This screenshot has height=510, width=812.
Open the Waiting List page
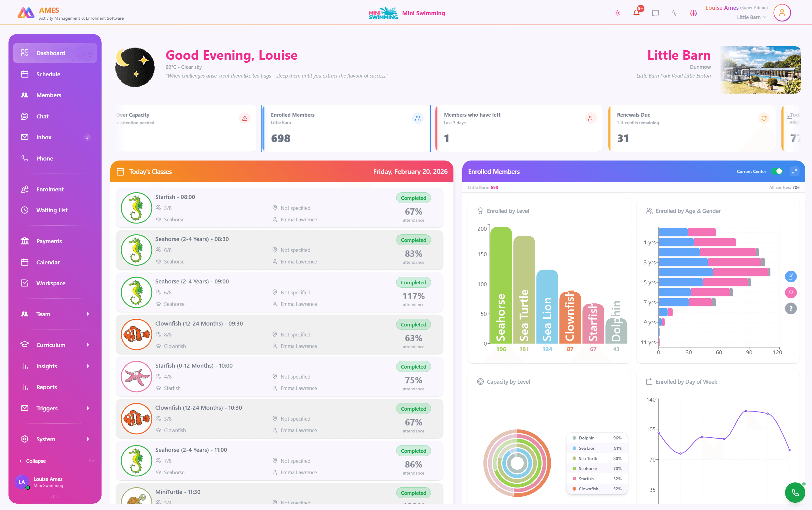(55, 210)
